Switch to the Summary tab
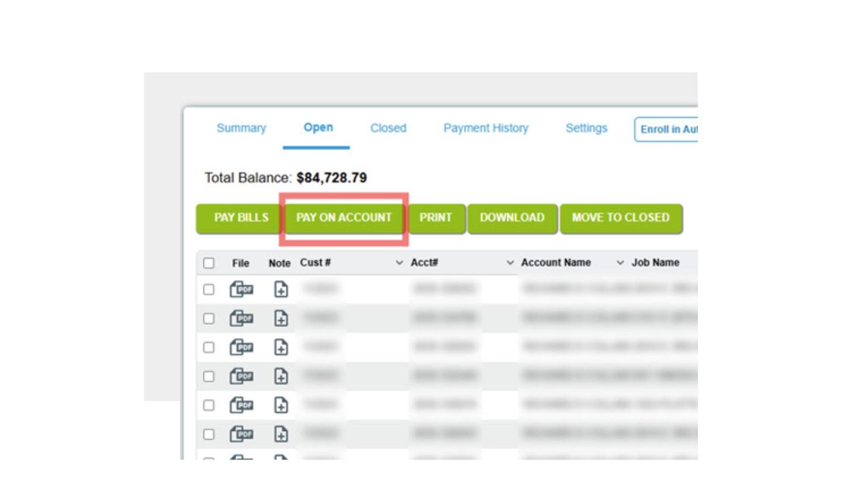 (x=241, y=128)
